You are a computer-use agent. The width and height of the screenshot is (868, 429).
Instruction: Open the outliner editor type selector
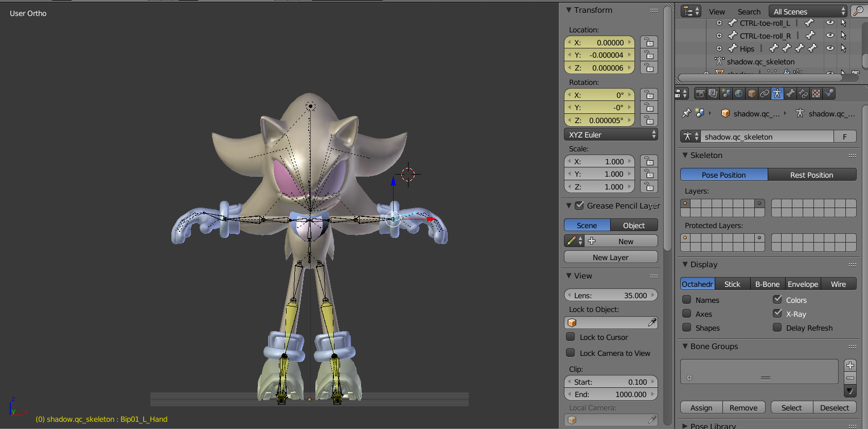[691, 11]
